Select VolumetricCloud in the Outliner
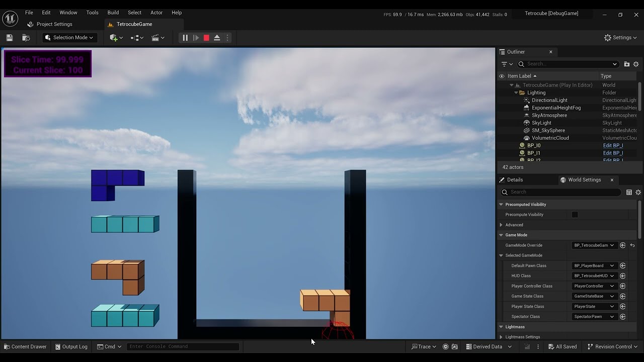The height and width of the screenshot is (362, 644). point(550,138)
